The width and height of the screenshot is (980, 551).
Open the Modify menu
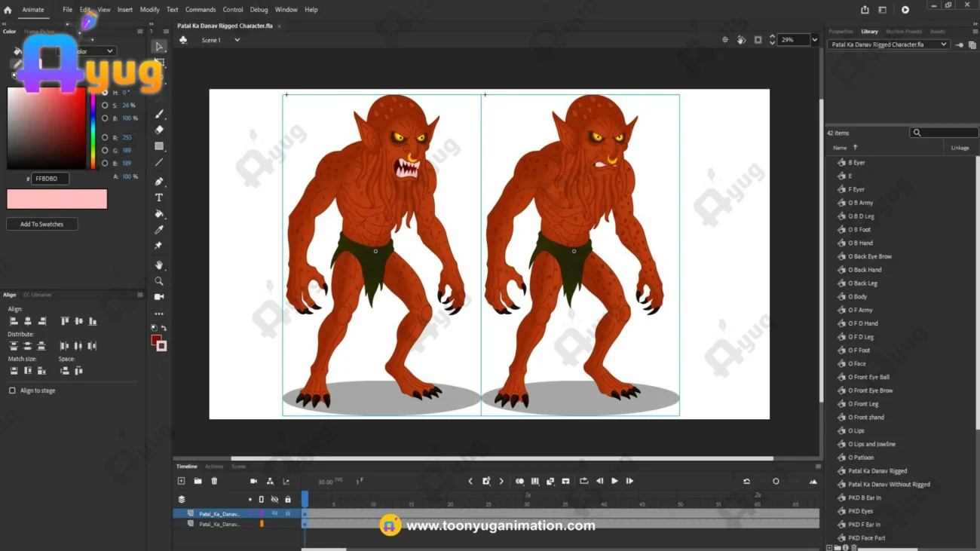tap(149, 10)
